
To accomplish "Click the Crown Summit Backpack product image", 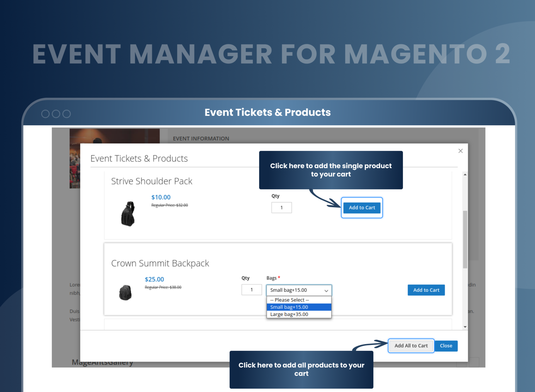I will click(x=125, y=293).
